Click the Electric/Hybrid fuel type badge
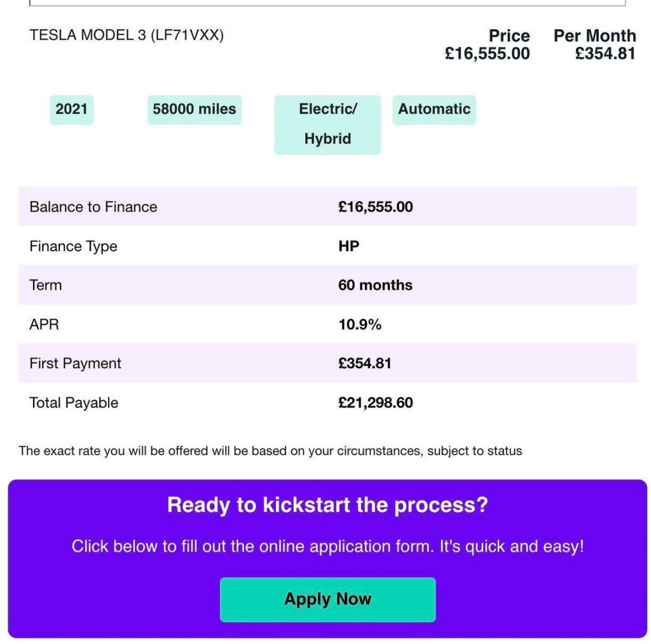Screen dimensions: 651x644 [327, 124]
